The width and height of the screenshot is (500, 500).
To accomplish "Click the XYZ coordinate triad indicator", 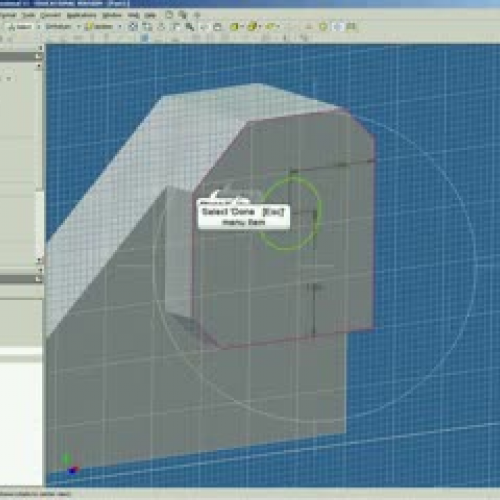I will 70,465.
